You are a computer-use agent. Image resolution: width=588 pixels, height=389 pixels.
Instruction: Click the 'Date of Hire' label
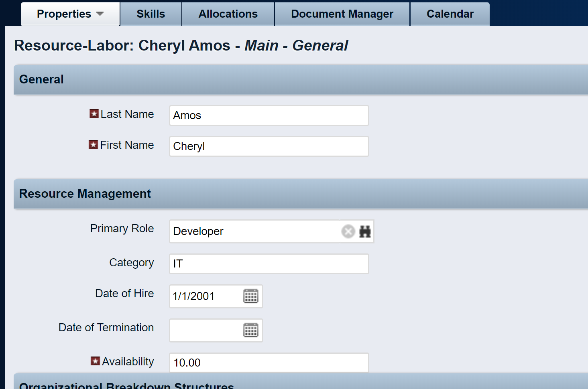[x=124, y=294]
